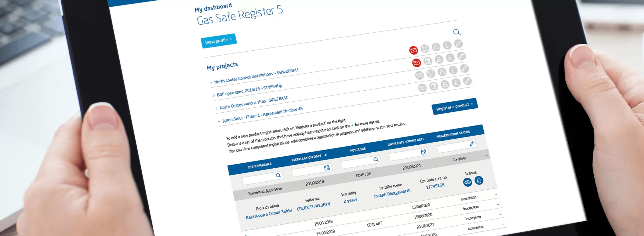This screenshot has width=644, height=236.
Task: Open product link Baxi Assure Combi 36kW
Action: coord(269,214)
